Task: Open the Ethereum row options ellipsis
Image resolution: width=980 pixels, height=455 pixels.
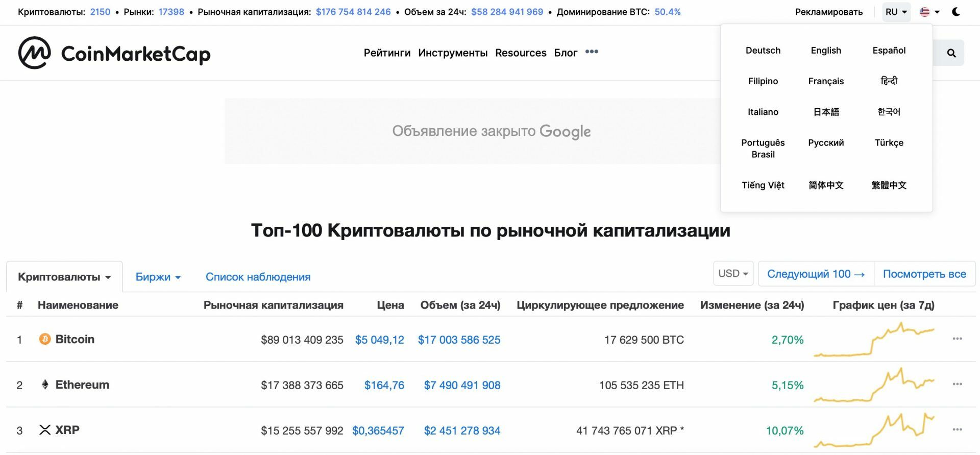Action: [957, 384]
